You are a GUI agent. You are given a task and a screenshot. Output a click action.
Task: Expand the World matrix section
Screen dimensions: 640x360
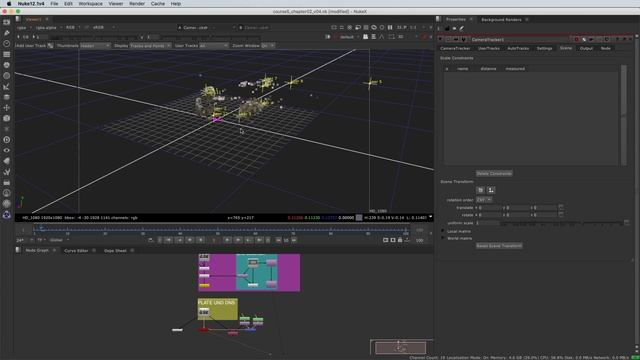point(443,238)
